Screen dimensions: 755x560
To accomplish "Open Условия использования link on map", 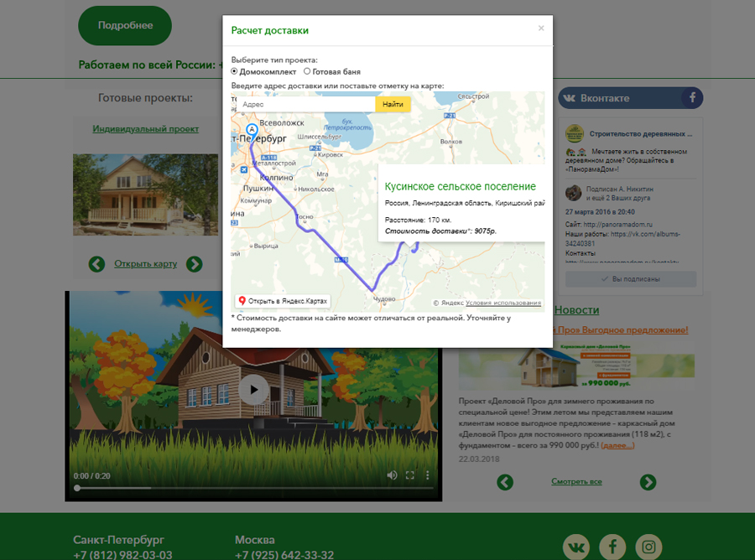I will pyautogui.click(x=503, y=303).
